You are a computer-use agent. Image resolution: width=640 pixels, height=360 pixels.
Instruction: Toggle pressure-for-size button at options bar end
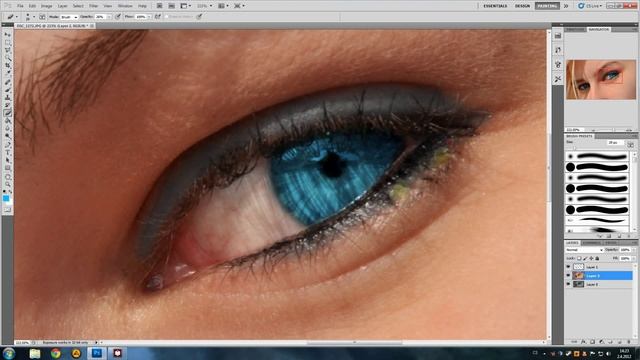[199, 17]
